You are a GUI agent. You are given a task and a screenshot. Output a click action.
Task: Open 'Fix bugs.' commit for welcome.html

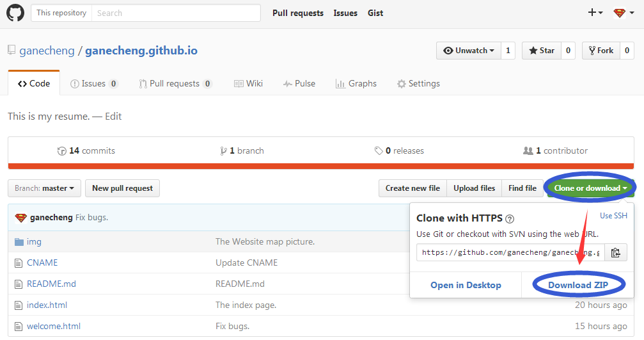pyautogui.click(x=232, y=326)
